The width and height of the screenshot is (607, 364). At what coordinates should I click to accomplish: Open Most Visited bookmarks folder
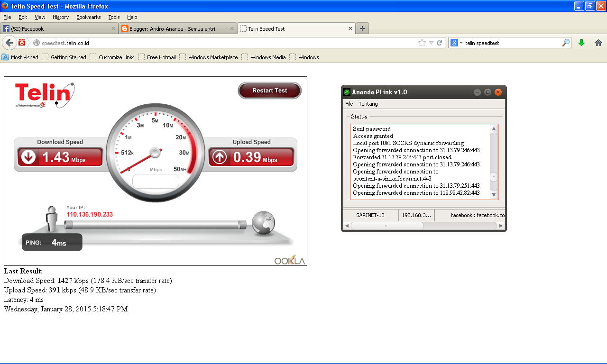(x=20, y=57)
